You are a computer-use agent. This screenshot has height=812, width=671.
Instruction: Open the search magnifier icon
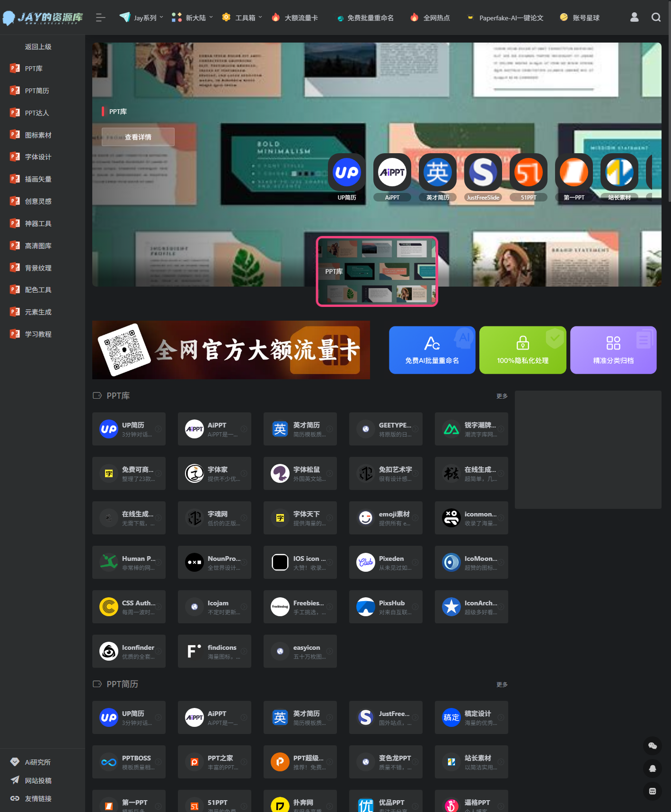[656, 17]
